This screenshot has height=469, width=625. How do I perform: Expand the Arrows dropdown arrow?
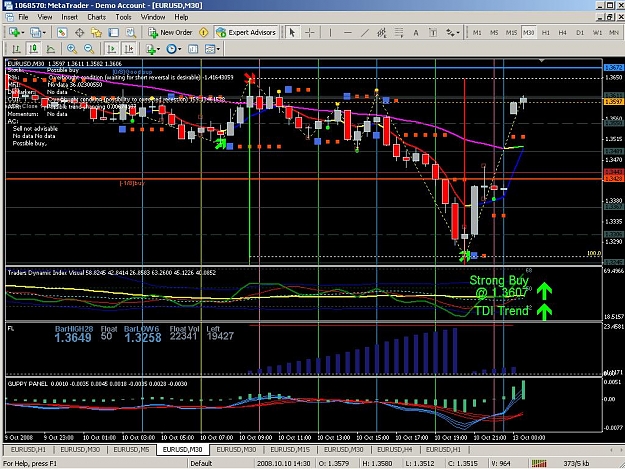coord(458,33)
